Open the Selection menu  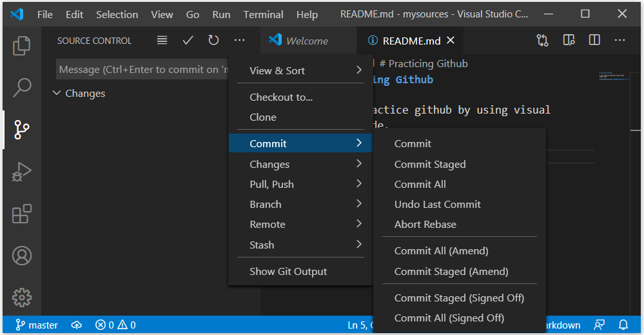[117, 14]
